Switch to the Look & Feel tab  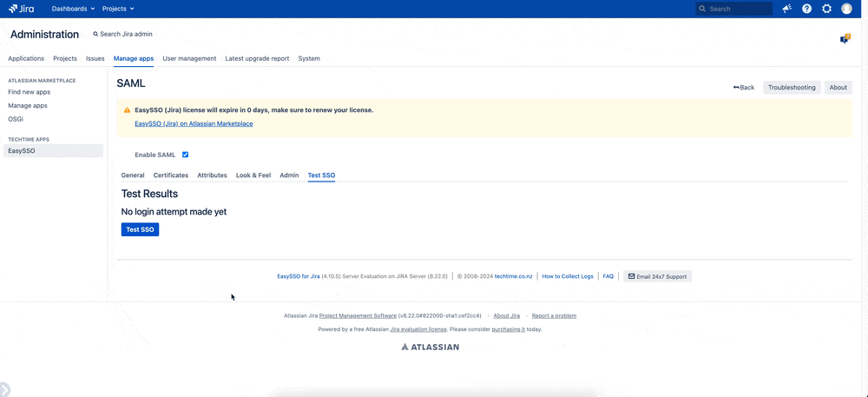click(x=253, y=175)
